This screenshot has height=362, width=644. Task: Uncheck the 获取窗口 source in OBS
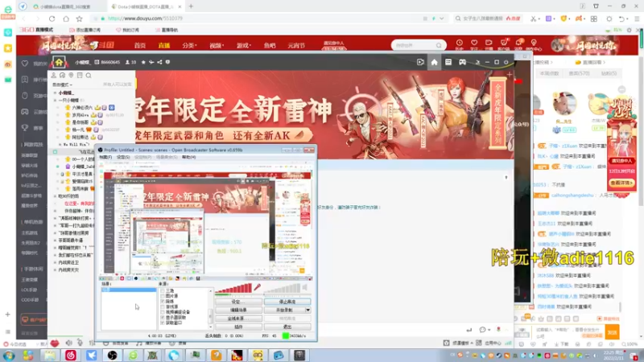pos(163,323)
